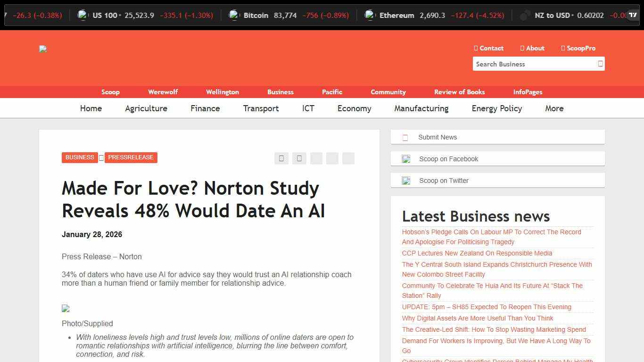Image resolution: width=644 pixels, height=362 pixels.
Task: Click inside the Search Business field
Action: 528,64
